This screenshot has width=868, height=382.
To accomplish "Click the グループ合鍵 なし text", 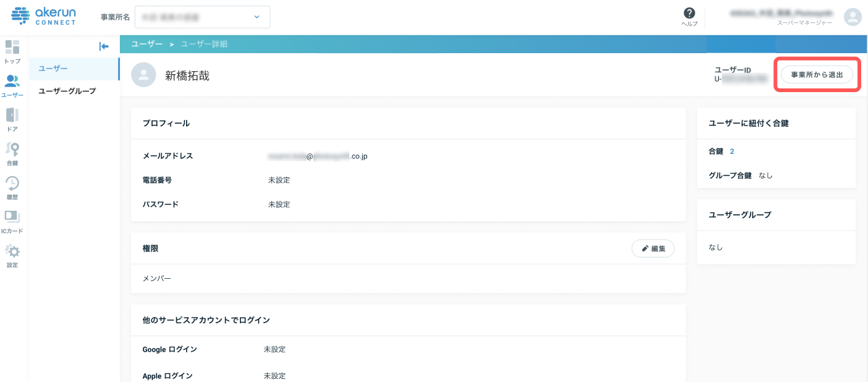I will pyautogui.click(x=765, y=176).
